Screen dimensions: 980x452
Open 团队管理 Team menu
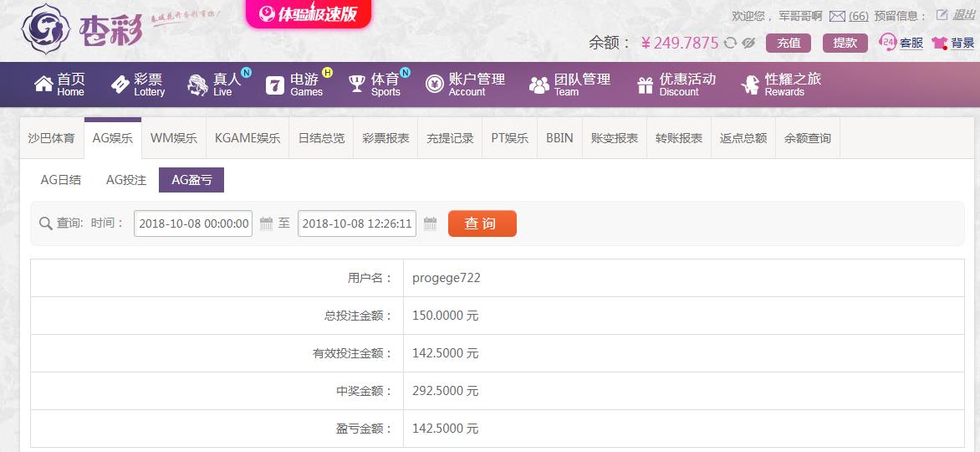pyautogui.click(x=582, y=85)
